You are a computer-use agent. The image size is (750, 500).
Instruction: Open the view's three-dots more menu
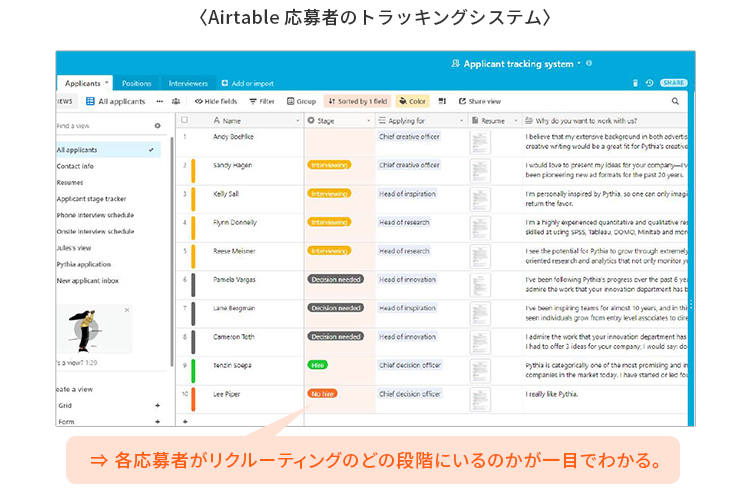(160, 101)
